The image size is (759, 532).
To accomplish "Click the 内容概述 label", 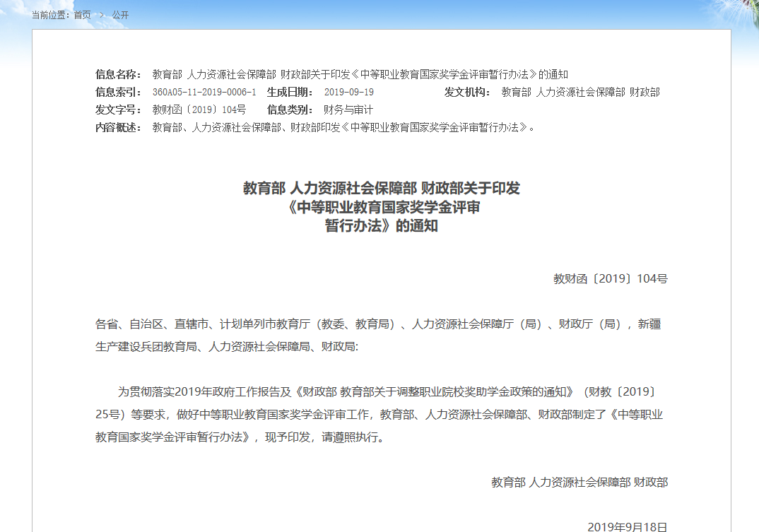I will (118, 127).
